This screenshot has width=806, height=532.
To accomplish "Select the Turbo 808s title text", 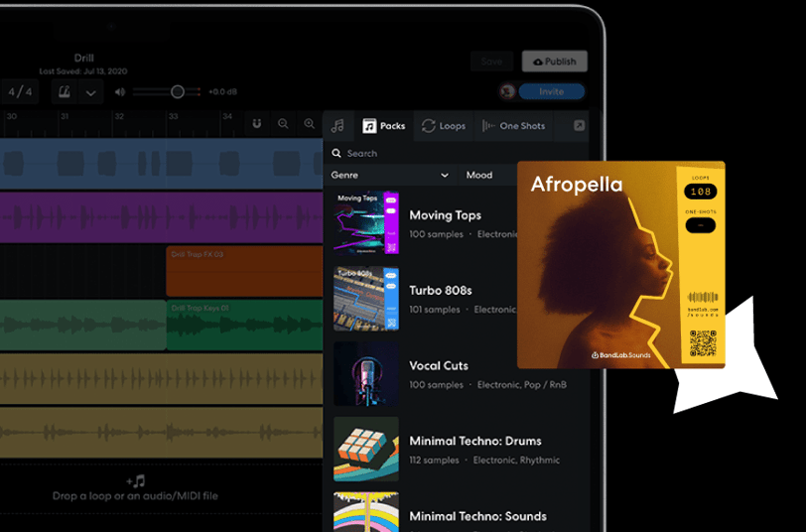I will 441,291.
